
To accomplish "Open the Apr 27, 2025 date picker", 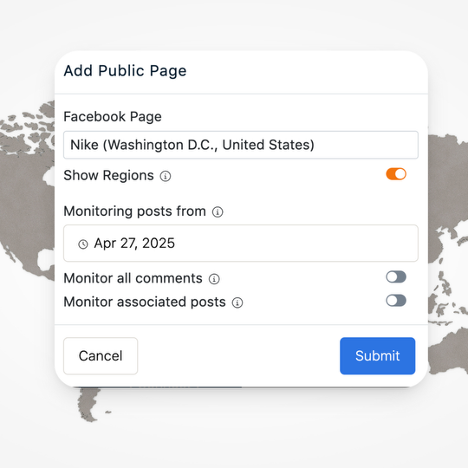I will (241, 243).
